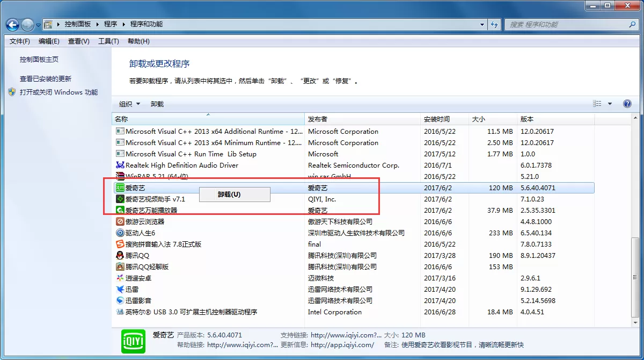Image resolution: width=644 pixels, height=360 pixels.
Task: Focus the 搜索 程序和功能 search box
Action: pos(571,24)
